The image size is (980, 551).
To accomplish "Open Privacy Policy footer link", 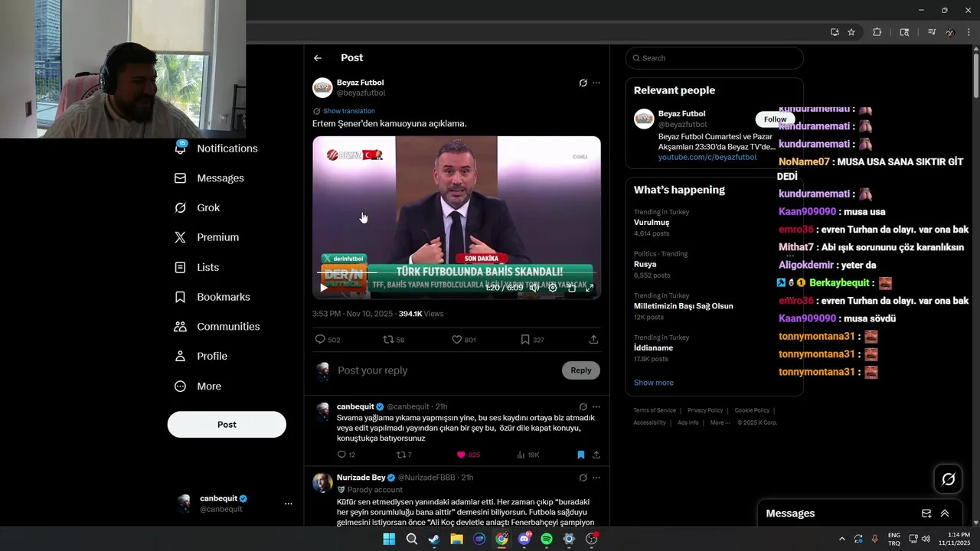I will click(705, 410).
